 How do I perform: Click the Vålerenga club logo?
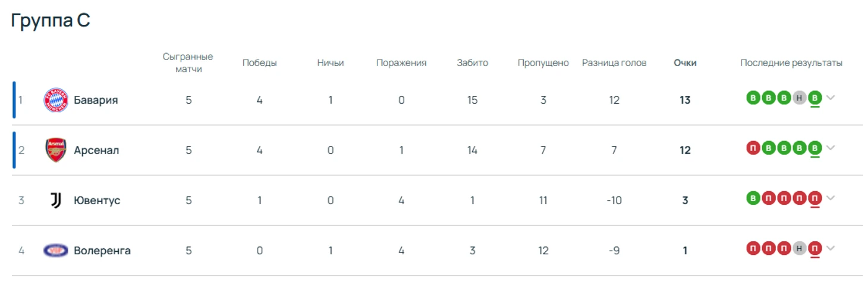click(x=55, y=250)
